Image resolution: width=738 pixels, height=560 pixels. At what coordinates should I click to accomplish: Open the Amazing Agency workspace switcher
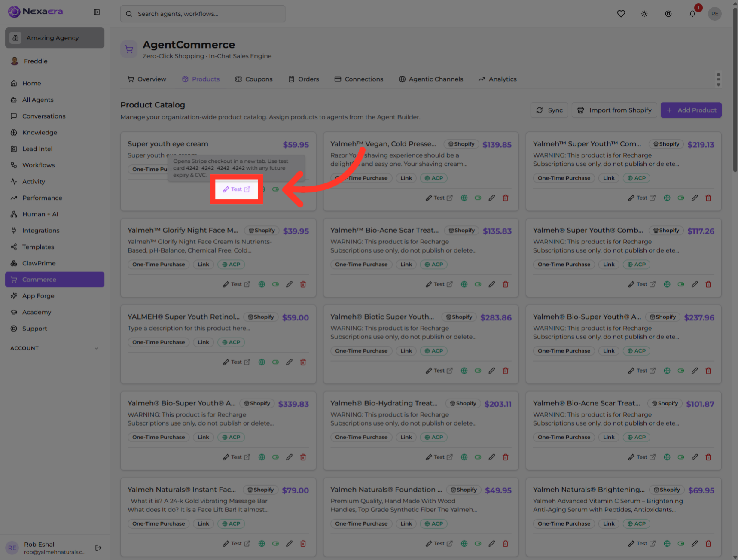55,38
